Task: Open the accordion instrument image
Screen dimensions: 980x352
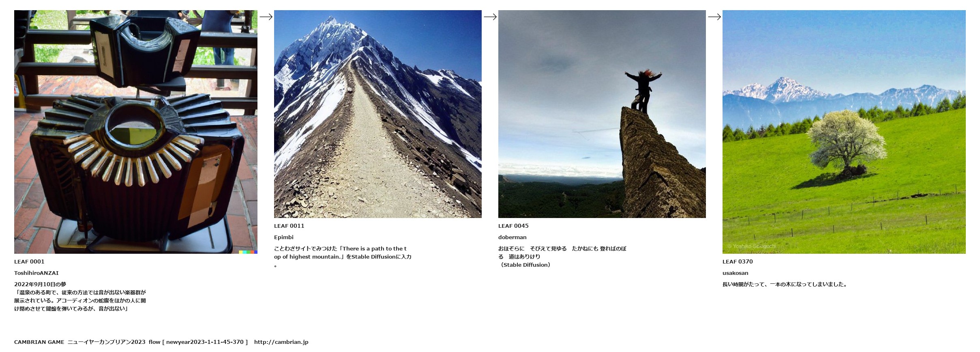Action: tap(136, 132)
